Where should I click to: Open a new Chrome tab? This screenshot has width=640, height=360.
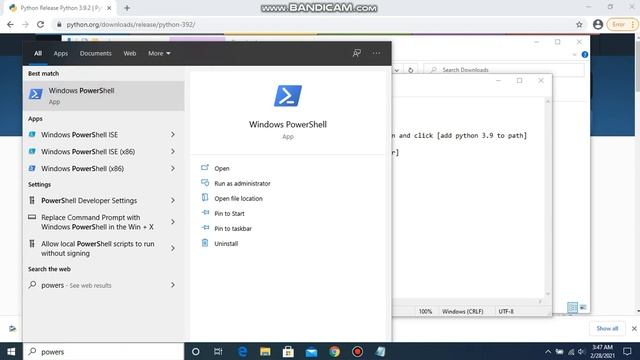pos(127,8)
